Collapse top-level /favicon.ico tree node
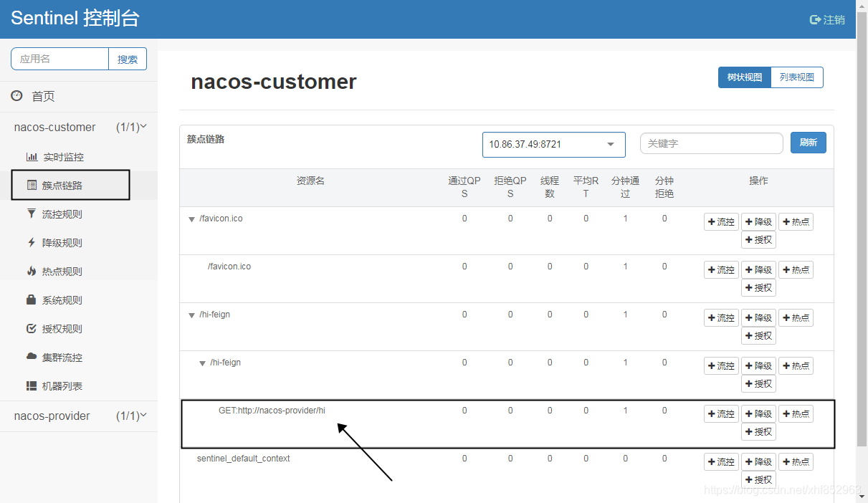Viewport: 868px width, 503px height. coord(192,219)
